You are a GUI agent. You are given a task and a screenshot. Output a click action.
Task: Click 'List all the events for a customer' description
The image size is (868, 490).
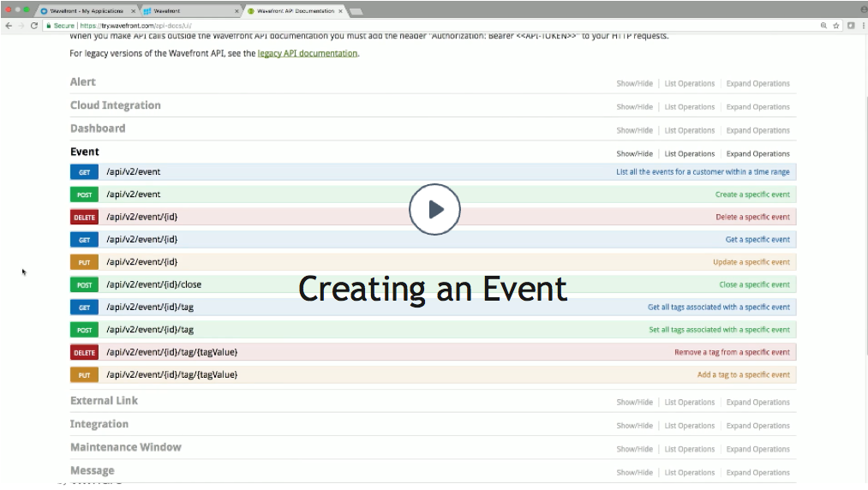point(703,172)
